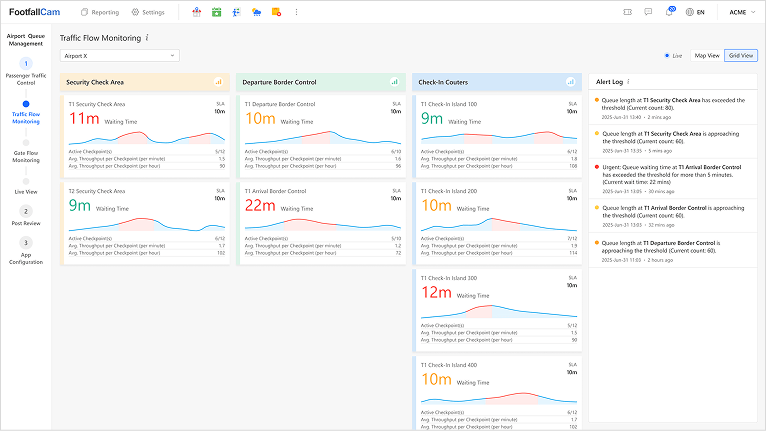
Task: Click the T1 Departure Border Control trend chart
Action: point(323,138)
